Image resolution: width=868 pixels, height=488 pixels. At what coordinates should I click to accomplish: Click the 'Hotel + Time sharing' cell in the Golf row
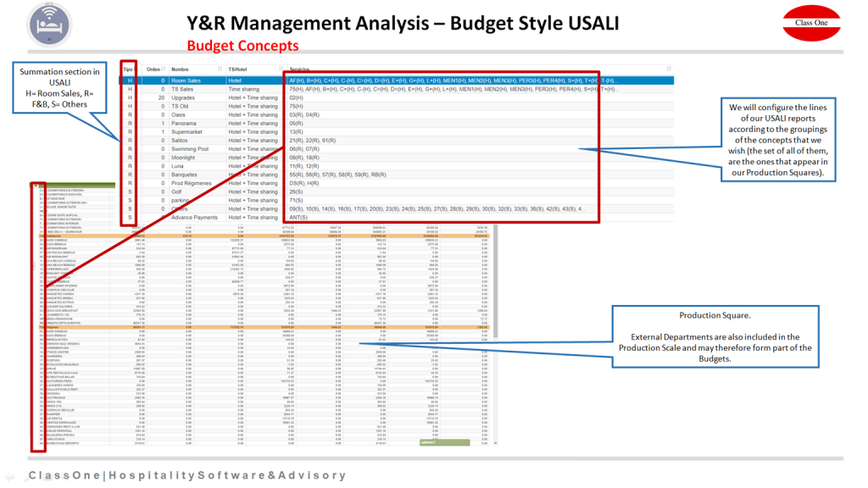[x=253, y=192]
